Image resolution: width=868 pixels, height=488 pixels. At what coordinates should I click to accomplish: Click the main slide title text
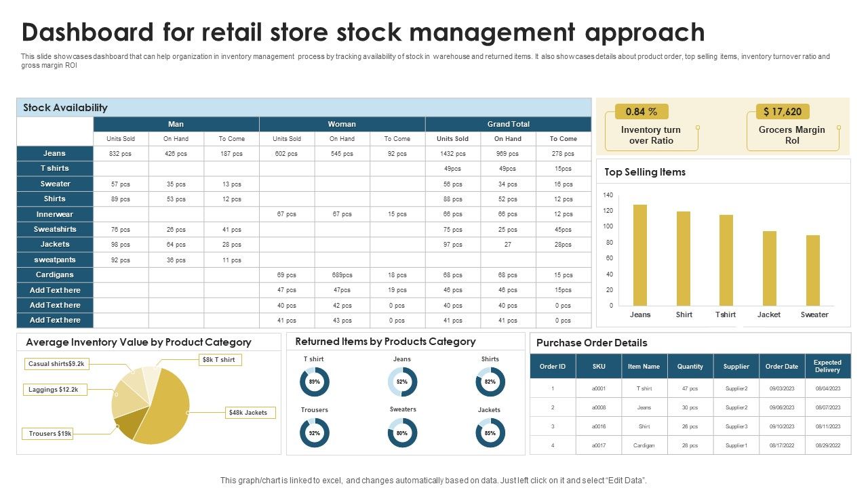coord(363,32)
